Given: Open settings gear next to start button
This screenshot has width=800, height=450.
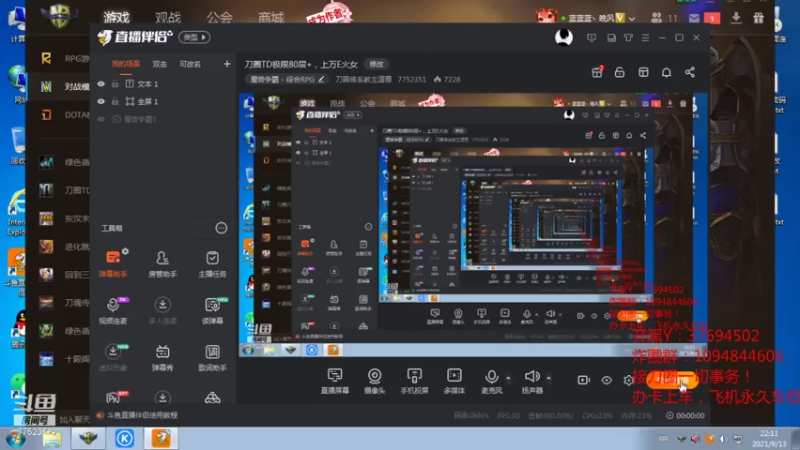Looking at the screenshot, I should coord(628,380).
